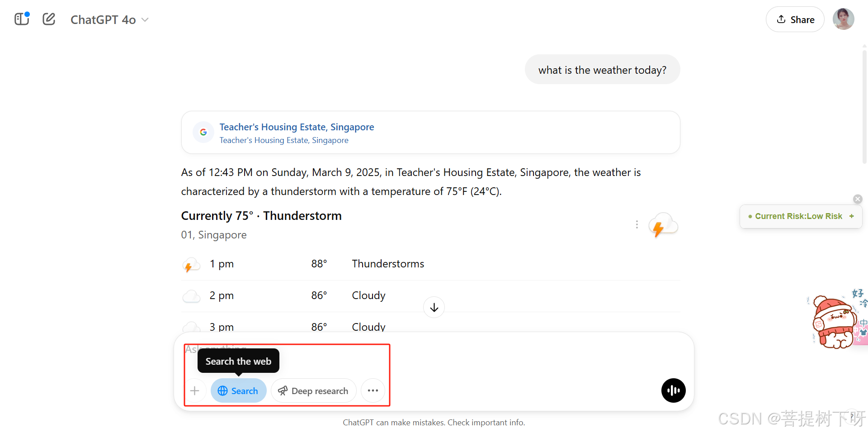
Task: Open Teacher's Housing Estate, Singapore source link
Action: 297,127
